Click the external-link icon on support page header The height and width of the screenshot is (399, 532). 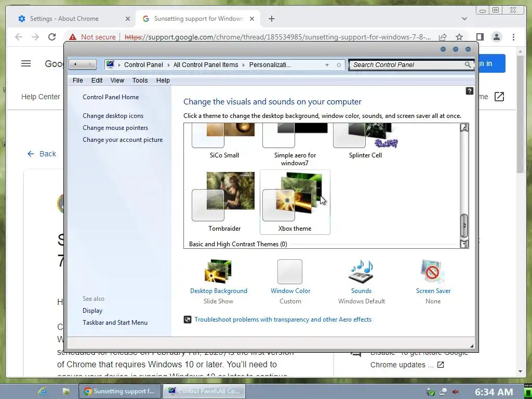click(x=499, y=97)
